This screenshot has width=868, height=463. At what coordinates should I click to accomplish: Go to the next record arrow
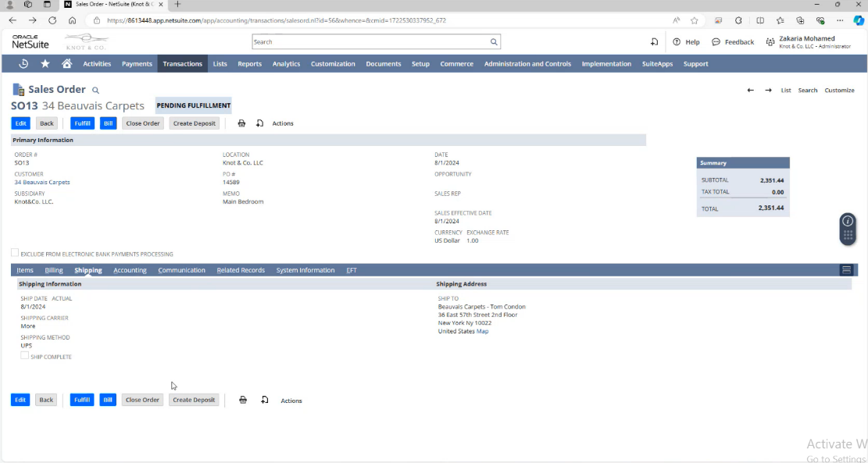click(768, 91)
